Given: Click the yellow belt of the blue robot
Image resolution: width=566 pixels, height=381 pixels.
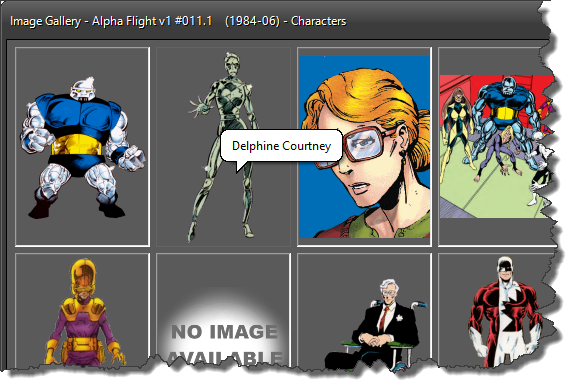Looking at the screenshot, I should click(x=77, y=145).
